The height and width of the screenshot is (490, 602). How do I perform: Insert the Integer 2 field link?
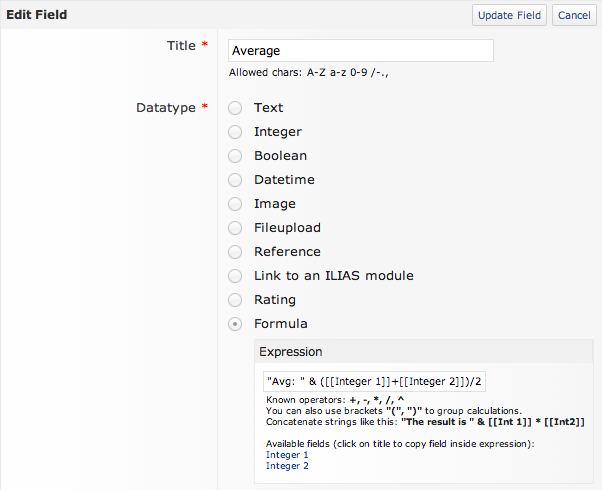(x=287, y=466)
